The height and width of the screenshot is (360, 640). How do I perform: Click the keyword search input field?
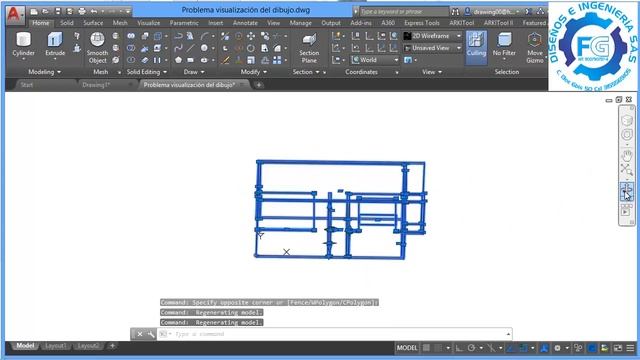pos(403,12)
